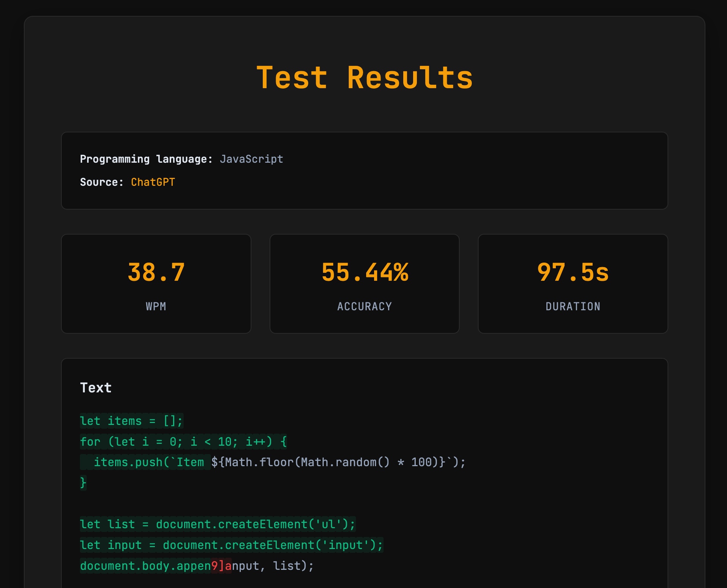
Task: Click the Programming language label
Action: point(146,159)
